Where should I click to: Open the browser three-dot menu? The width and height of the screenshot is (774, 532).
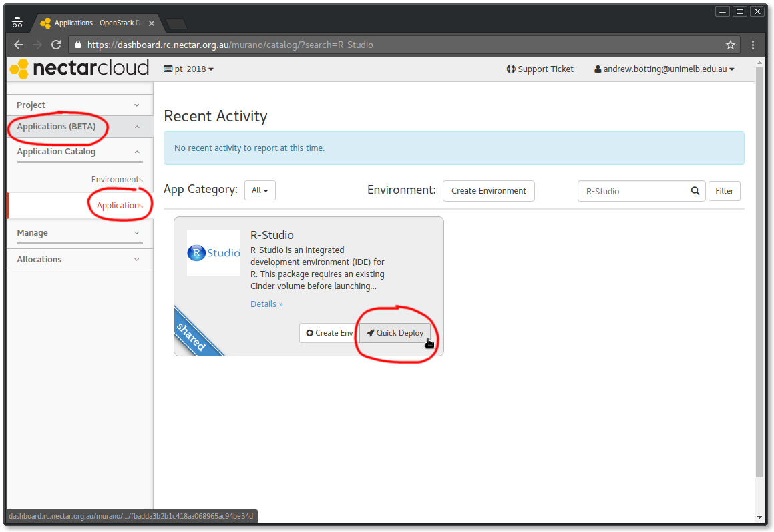pyautogui.click(x=753, y=45)
